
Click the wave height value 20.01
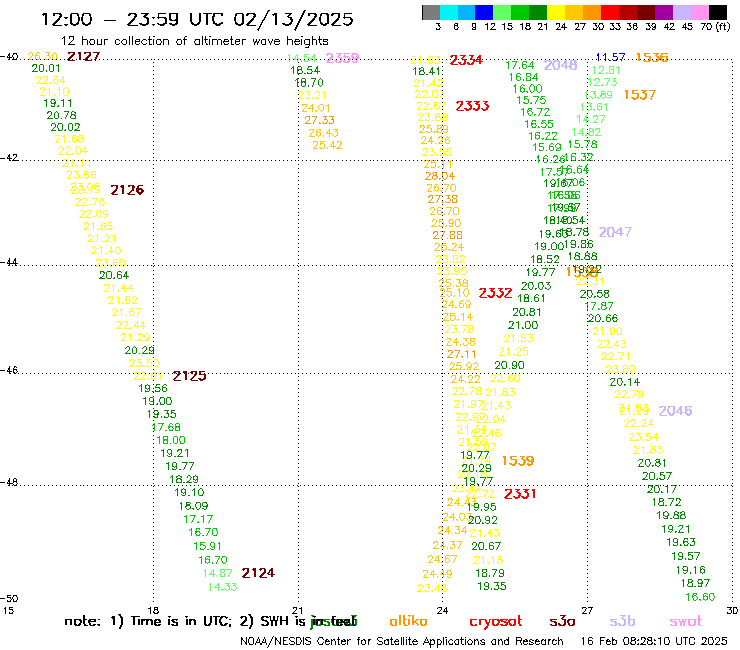pos(46,68)
